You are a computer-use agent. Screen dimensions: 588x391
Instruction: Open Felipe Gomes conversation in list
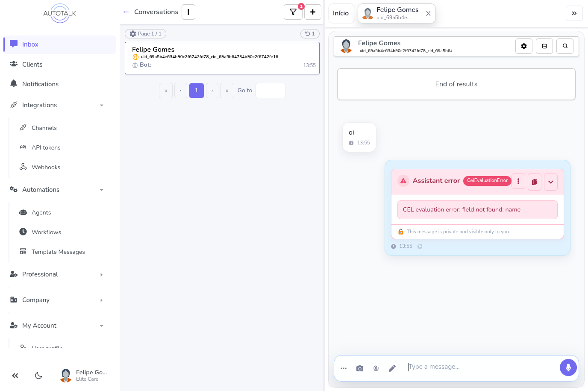[x=222, y=58]
